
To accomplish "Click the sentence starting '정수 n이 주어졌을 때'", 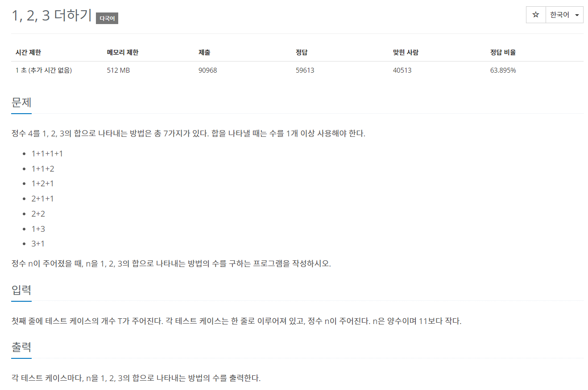I will click(x=171, y=263).
